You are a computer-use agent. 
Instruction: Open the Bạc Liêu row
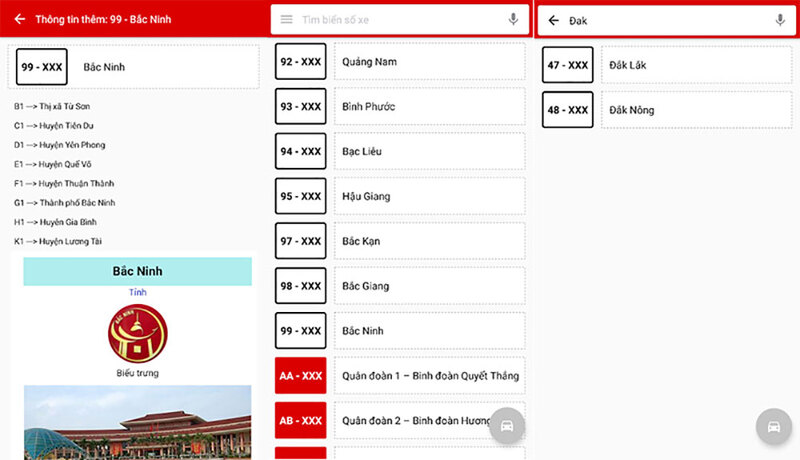[x=430, y=151]
